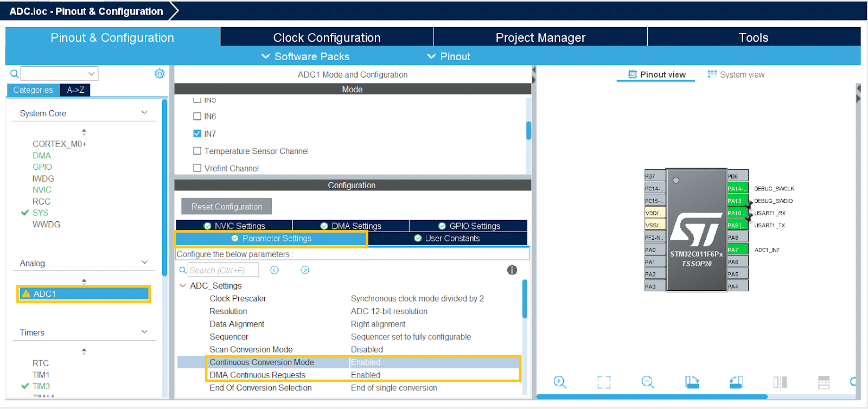868x409 pixels.
Task: Go to next parameter search result
Action: click(305, 270)
